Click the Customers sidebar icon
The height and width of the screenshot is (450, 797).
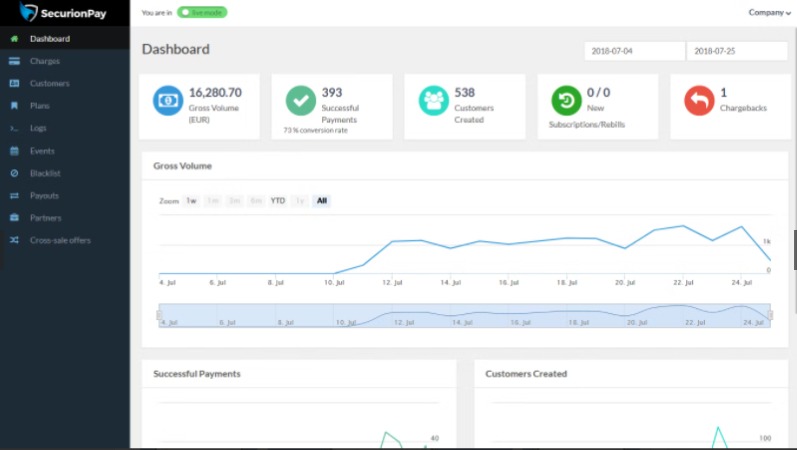pyautogui.click(x=14, y=83)
